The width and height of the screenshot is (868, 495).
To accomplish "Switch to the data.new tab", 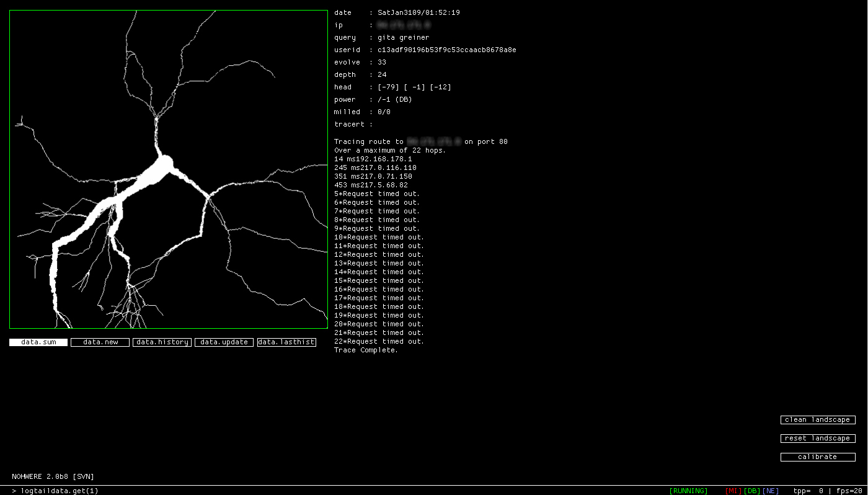I will [x=100, y=342].
